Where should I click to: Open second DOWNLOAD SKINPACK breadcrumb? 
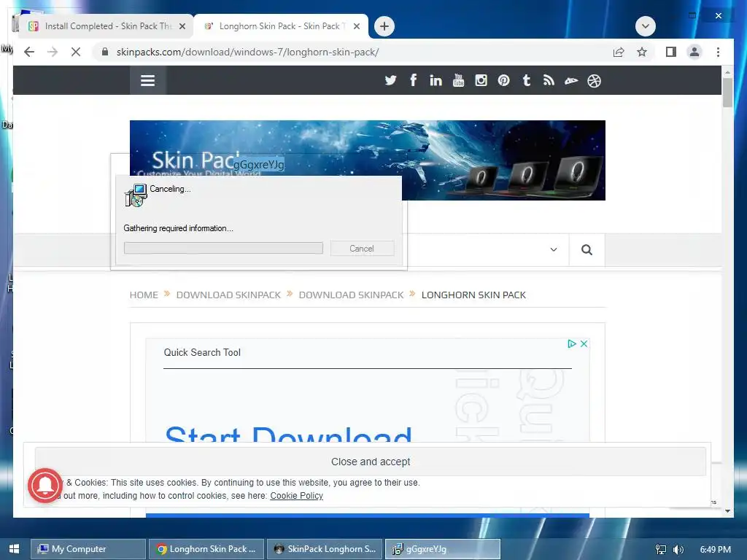[x=351, y=295]
